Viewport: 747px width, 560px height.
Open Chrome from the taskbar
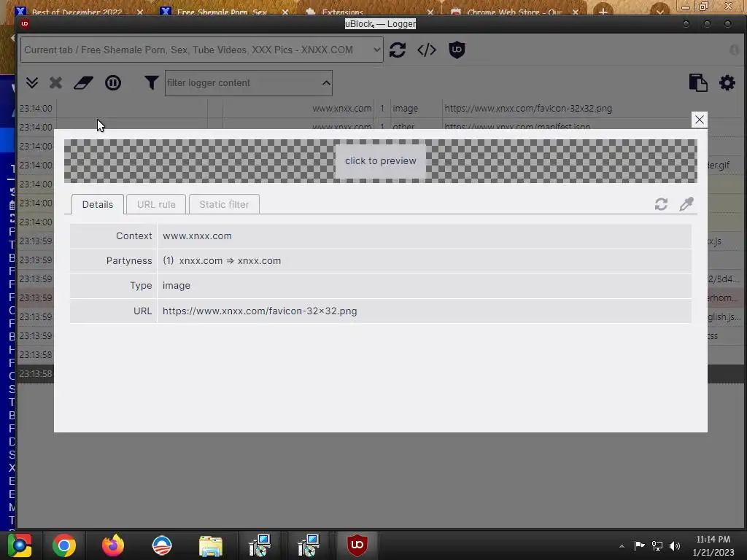coord(64,545)
